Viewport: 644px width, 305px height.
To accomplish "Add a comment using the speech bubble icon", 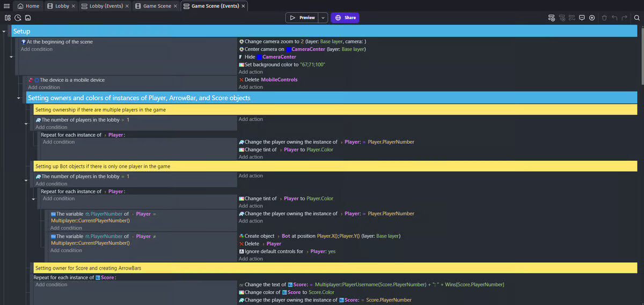I will click(x=582, y=18).
